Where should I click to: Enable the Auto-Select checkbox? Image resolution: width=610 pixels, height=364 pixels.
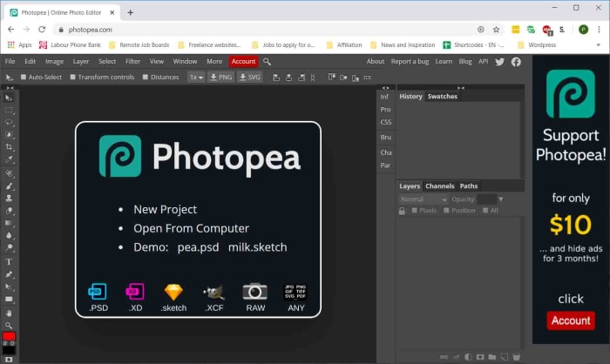click(x=24, y=78)
